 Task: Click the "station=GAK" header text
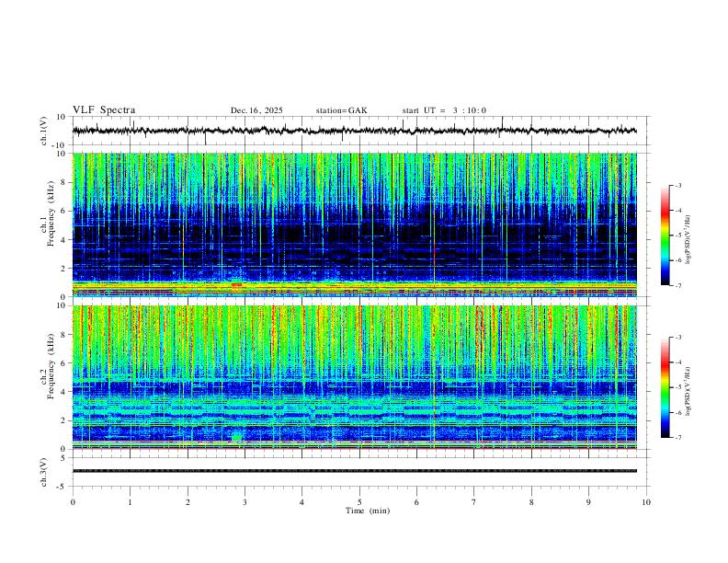[x=341, y=110]
